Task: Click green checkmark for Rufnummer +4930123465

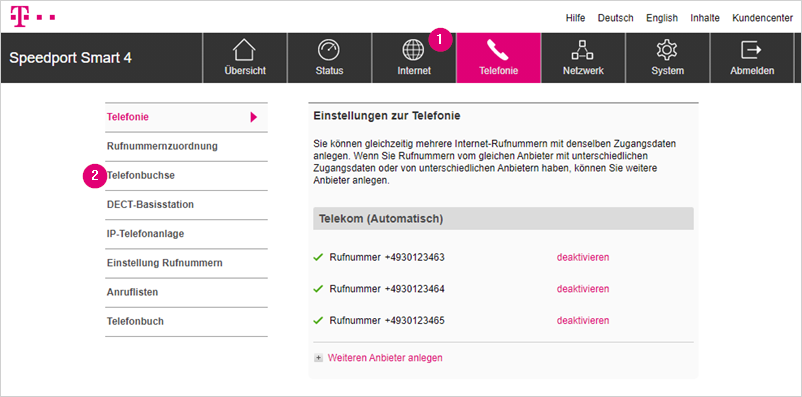Action: click(318, 321)
